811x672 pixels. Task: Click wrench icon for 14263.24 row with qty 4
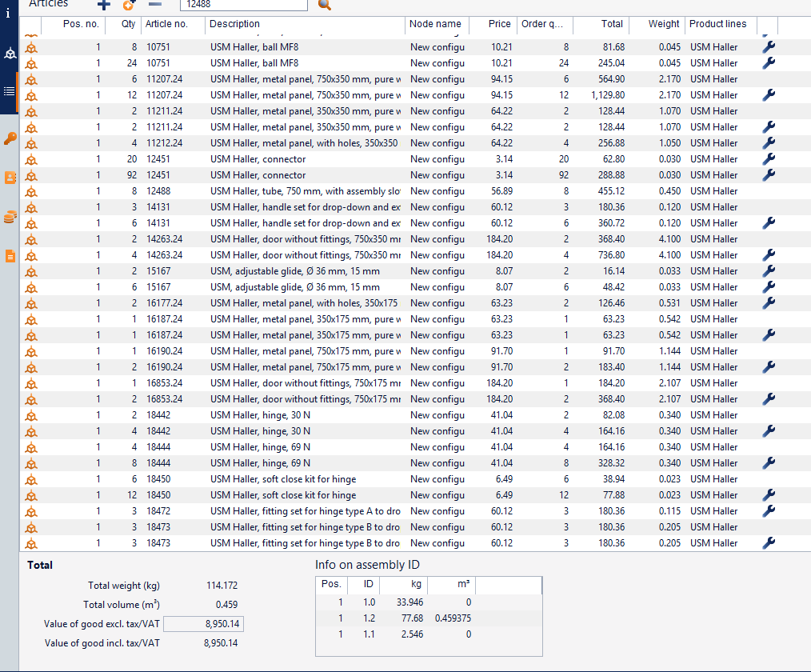tap(769, 255)
